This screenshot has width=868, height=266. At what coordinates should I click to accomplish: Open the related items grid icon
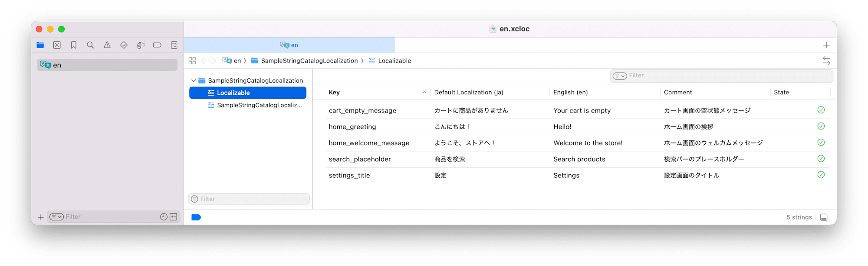(192, 61)
